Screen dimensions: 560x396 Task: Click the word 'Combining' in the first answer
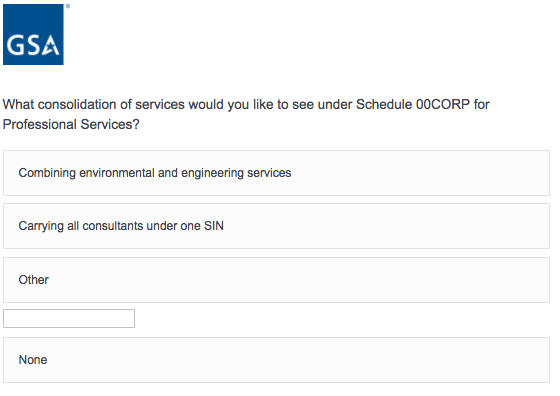tap(47, 173)
